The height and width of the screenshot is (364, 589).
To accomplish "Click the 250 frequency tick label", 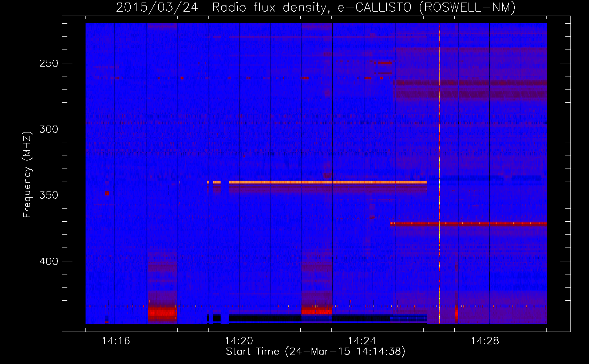I will pos(49,63).
